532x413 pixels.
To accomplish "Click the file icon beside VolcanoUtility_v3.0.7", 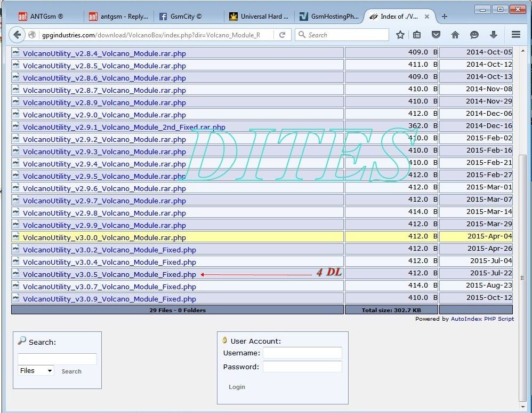I will [x=15, y=285].
